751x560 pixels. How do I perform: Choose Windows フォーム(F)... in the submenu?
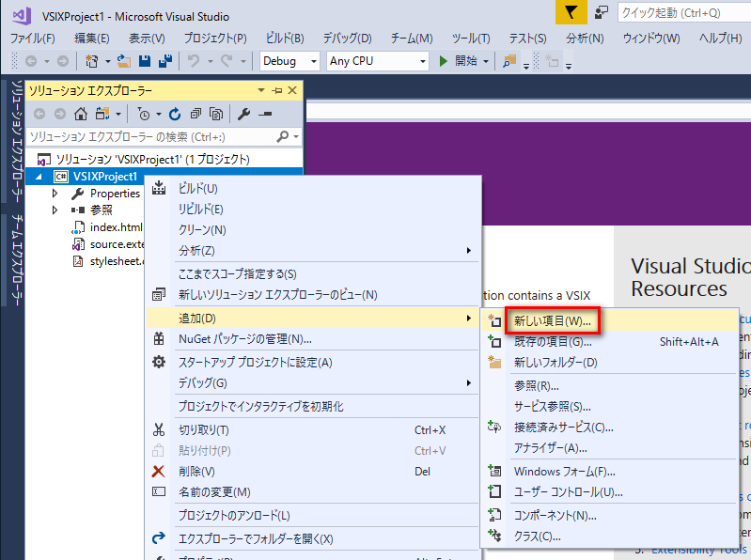[x=610, y=472]
